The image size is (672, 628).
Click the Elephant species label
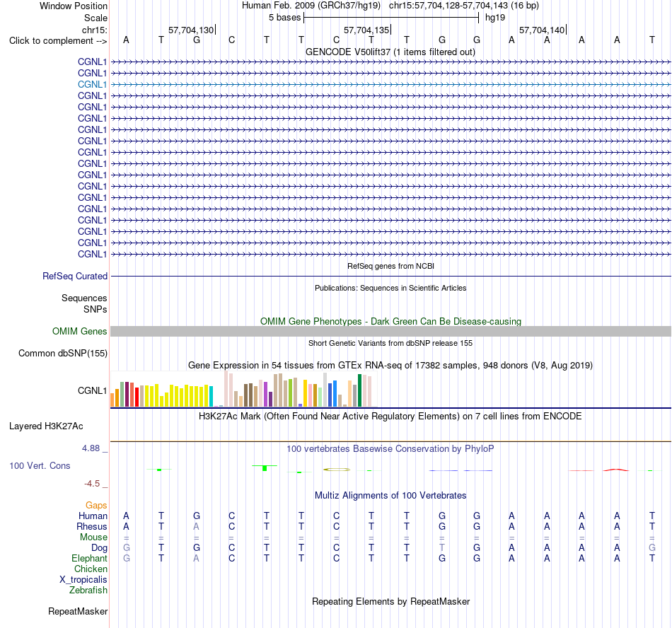pyautogui.click(x=89, y=558)
